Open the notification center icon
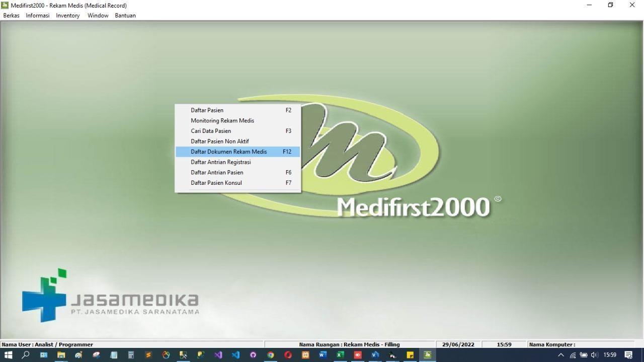Viewport: 644px width, 362px height. [x=628, y=355]
